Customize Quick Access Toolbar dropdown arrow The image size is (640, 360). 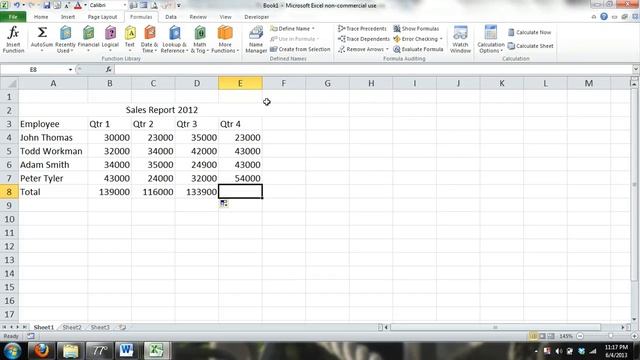pos(179,5)
